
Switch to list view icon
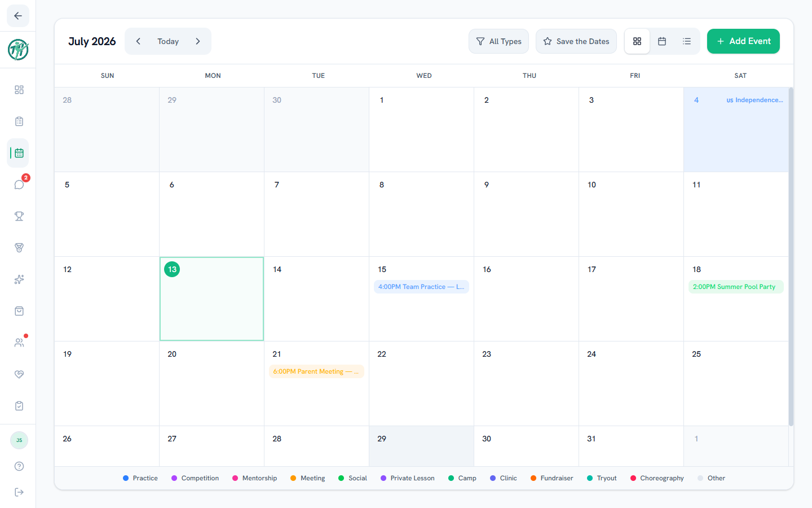tap(687, 41)
